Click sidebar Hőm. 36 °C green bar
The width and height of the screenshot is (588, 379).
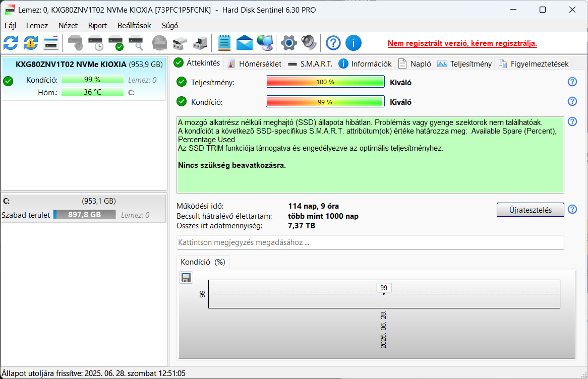click(x=92, y=92)
